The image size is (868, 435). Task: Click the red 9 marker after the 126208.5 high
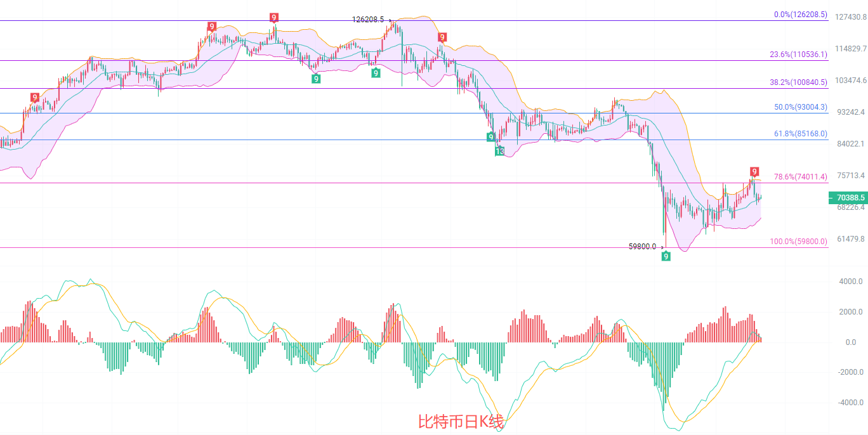pos(442,37)
